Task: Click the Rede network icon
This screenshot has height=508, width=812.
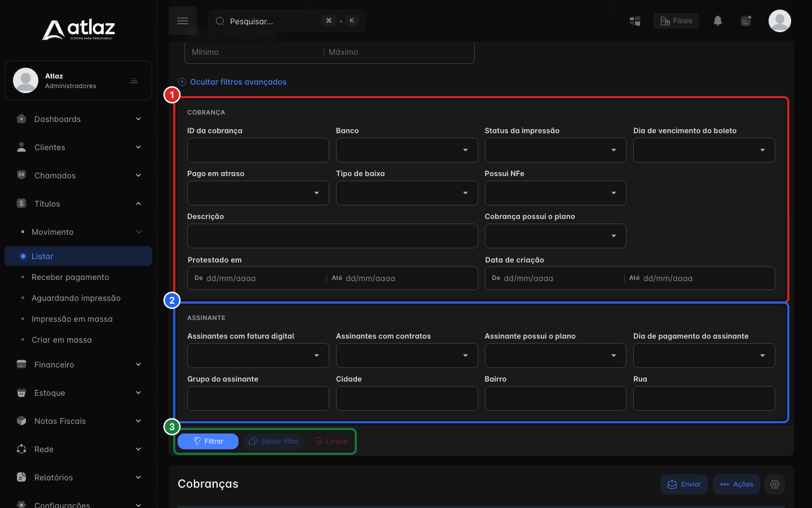Action: 21,449
